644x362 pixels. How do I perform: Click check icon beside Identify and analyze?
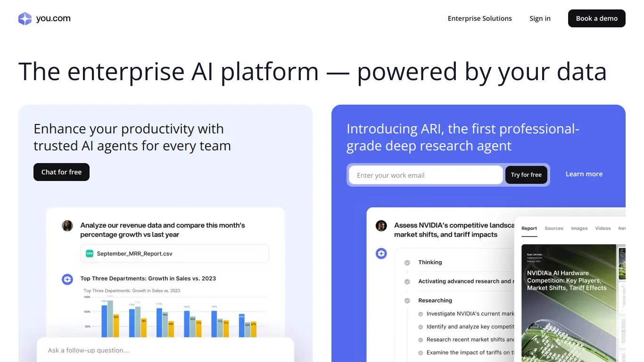pyautogui.click(x=421, y=327)
